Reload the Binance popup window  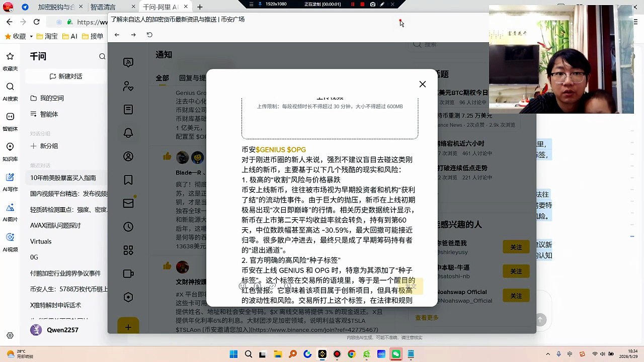149,35
